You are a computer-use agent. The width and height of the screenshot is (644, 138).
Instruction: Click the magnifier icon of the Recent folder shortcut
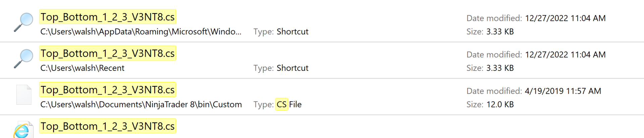[23, 59]
